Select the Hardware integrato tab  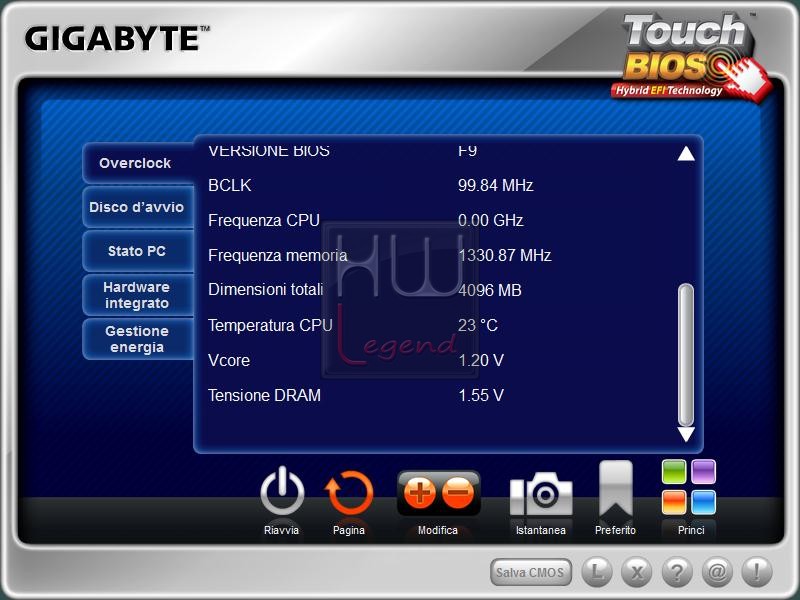[138, 295]
